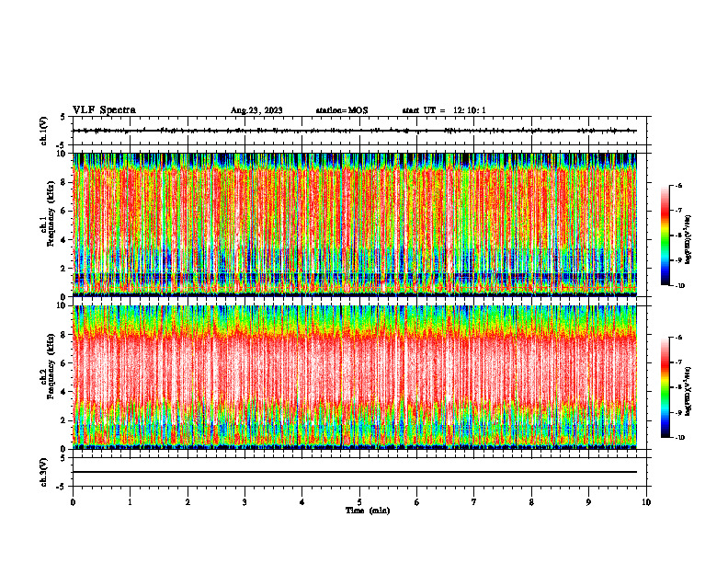
Task: Click the time axis tick label "0"
Action: (x=73, y=502)
